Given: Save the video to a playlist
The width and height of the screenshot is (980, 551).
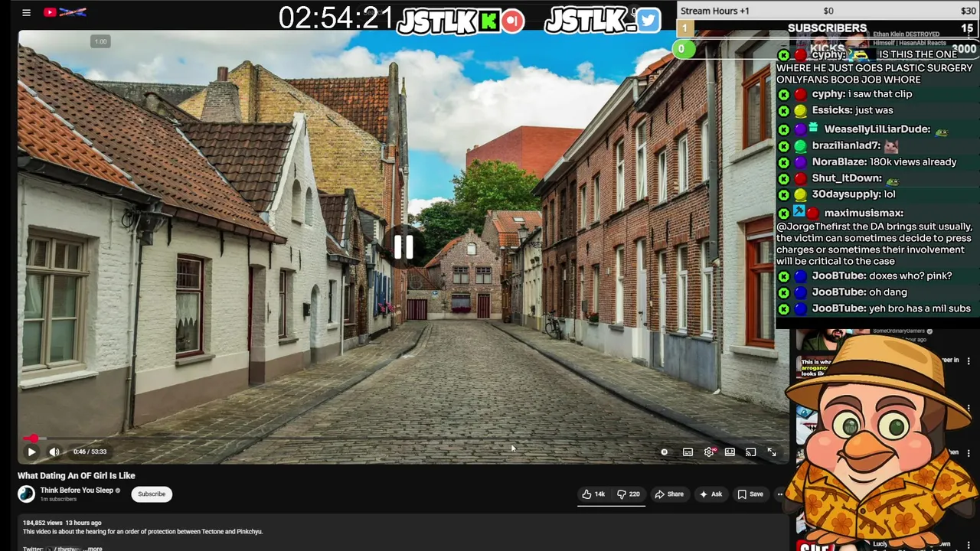Looking at the screenshot, I should click(750, 494).
